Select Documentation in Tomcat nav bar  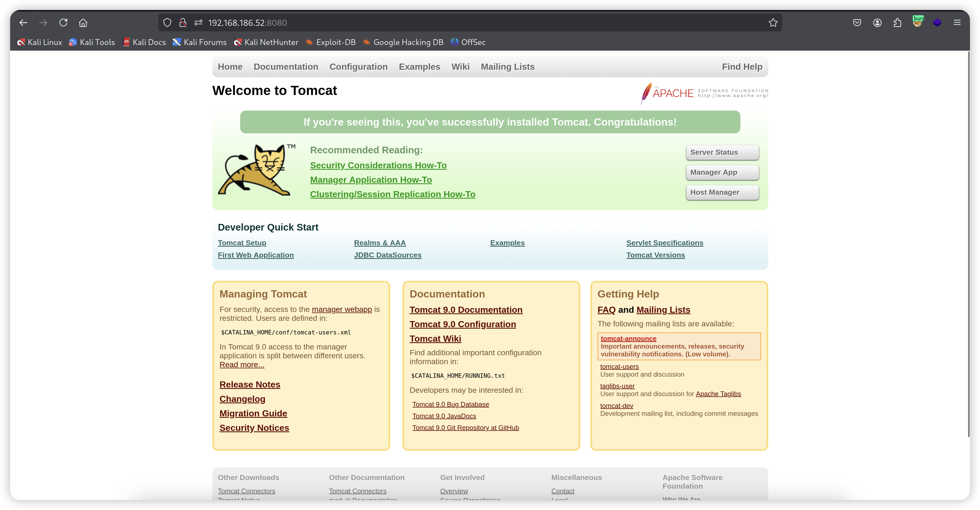[x=286, y=67]
